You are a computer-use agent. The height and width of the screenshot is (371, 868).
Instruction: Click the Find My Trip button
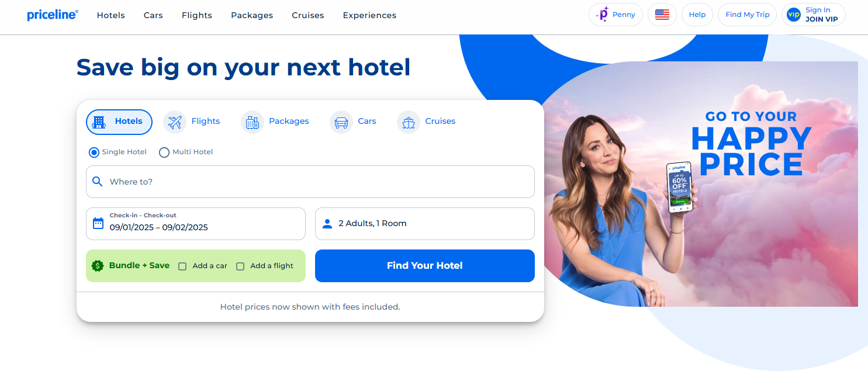[x=748, y=15]
